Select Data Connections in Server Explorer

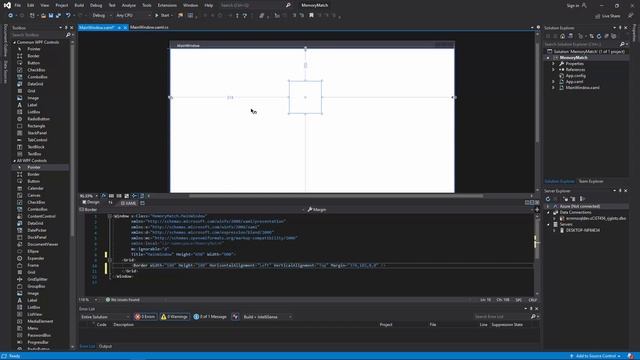point(575,212)
